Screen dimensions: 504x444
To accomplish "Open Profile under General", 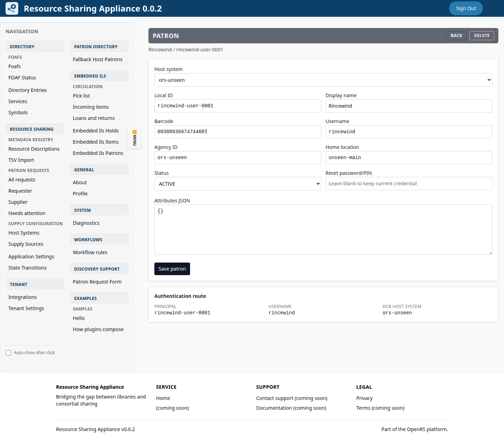I will coord(80,194).
